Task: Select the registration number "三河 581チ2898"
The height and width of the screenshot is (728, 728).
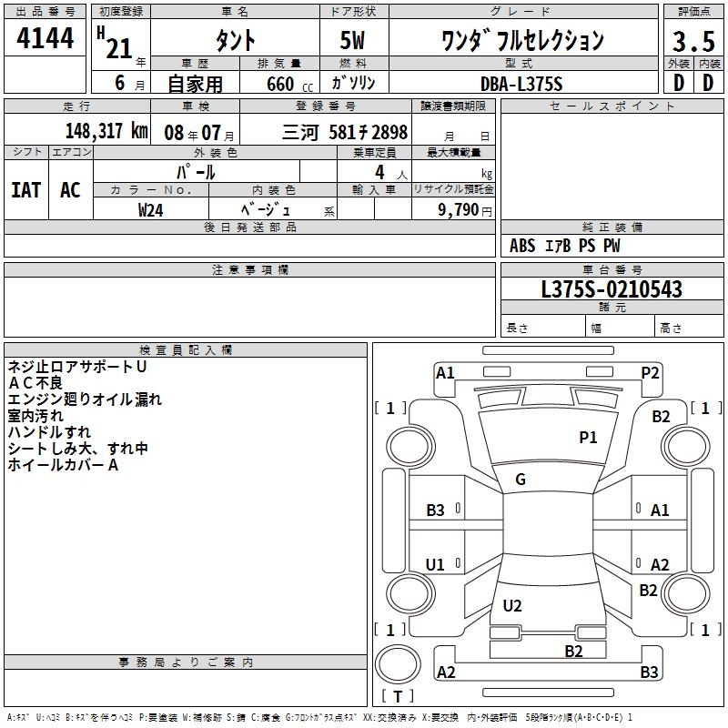Action: tap(345, 132)
